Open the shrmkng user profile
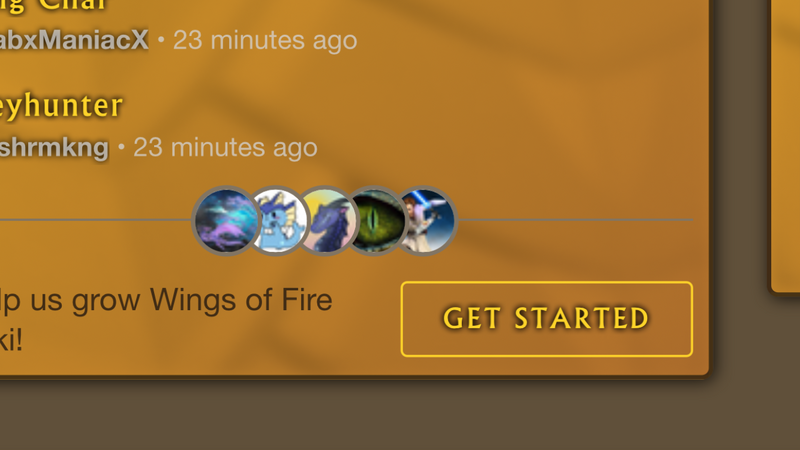800x450 pixels. [x=54, y=147]
